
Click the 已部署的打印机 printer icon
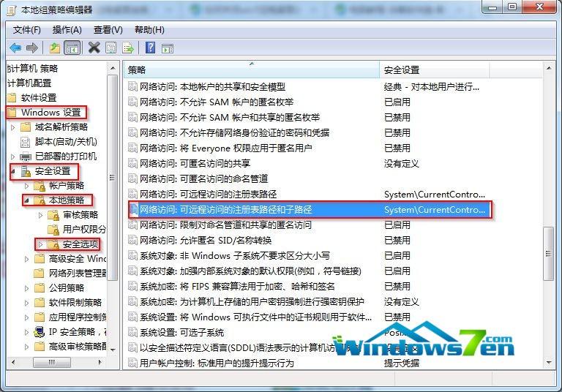(x=26, y=157)
